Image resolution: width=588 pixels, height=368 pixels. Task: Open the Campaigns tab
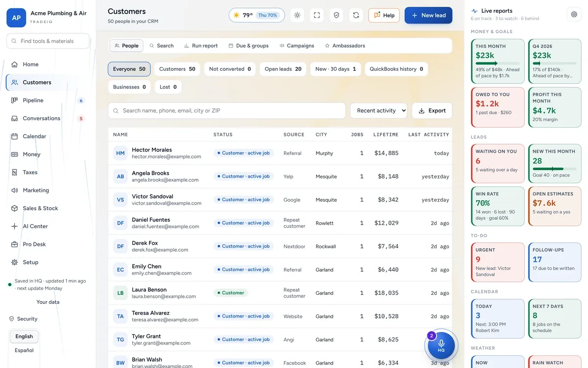click(297, 46)
